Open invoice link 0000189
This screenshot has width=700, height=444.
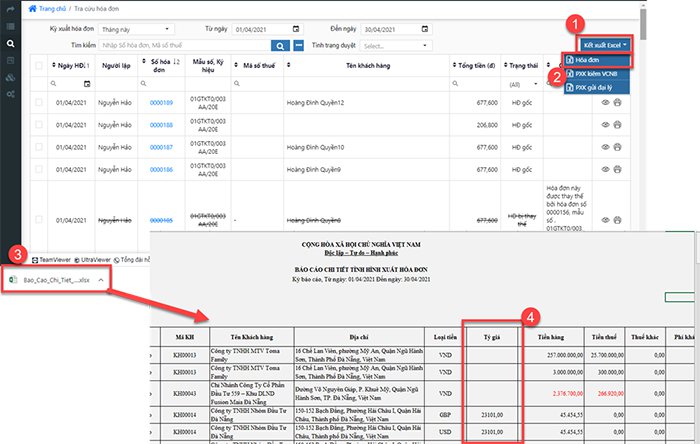(161, 103)
